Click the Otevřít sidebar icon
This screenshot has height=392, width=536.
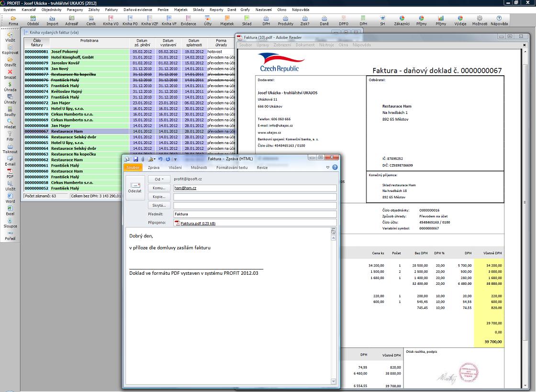coord(10,62)
